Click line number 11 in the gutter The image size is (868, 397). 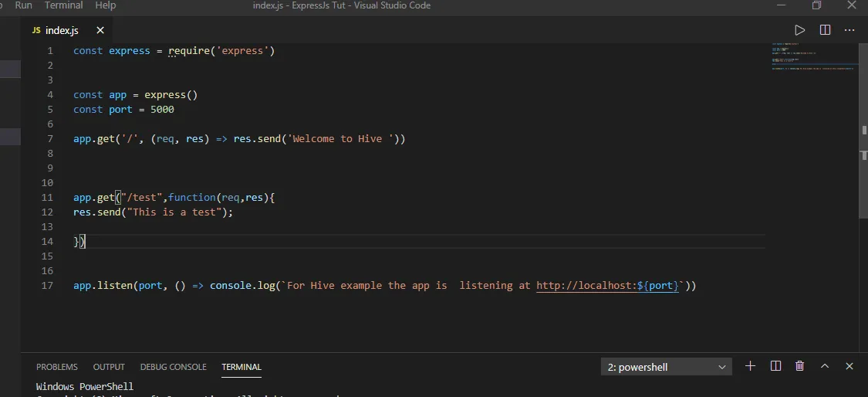[x=47, y=198]
